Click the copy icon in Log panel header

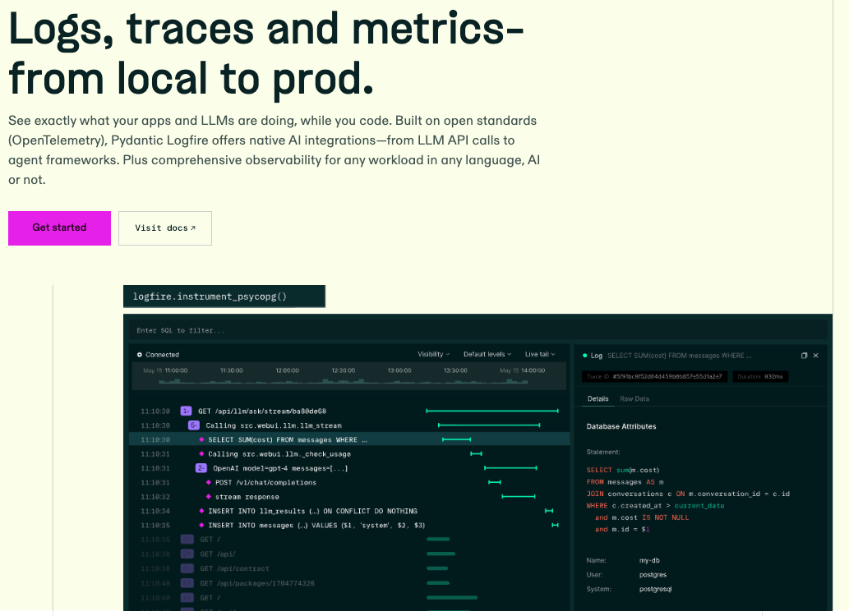click(x=804, y=356)
